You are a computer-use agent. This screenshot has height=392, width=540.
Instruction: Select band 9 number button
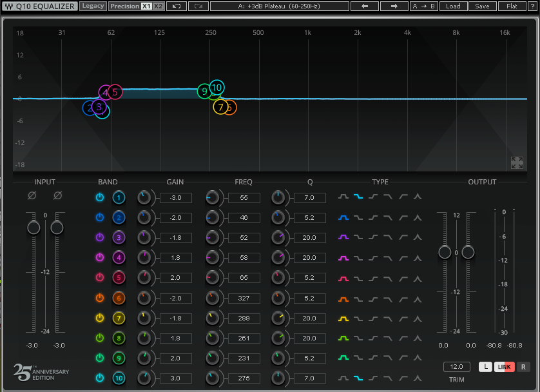point(119,358)
